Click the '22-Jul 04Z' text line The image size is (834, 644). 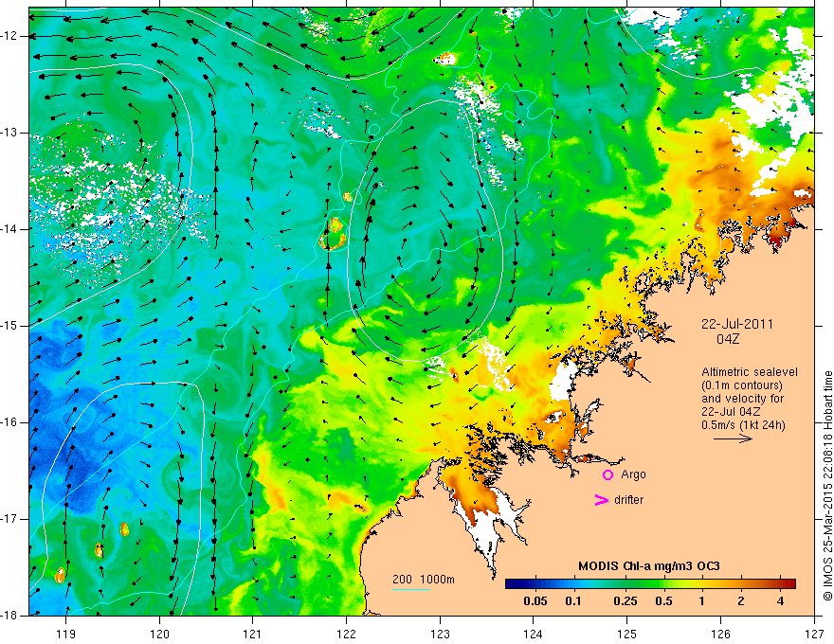[731, 412]
